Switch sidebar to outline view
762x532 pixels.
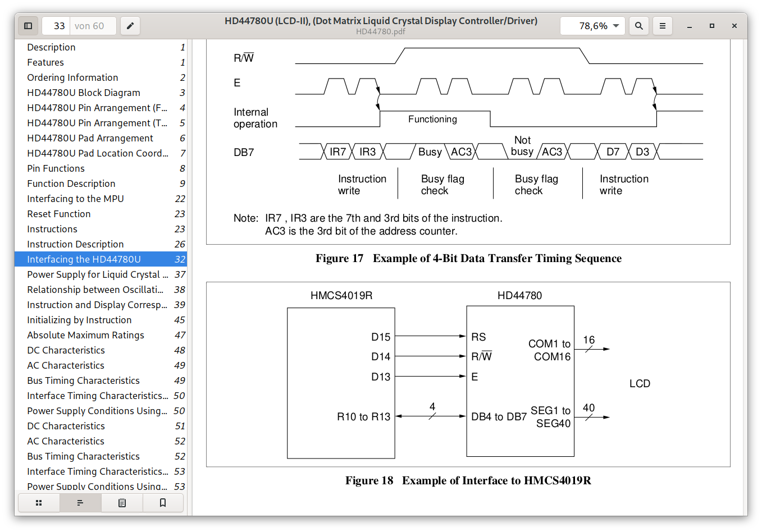[x=80, y=503]
